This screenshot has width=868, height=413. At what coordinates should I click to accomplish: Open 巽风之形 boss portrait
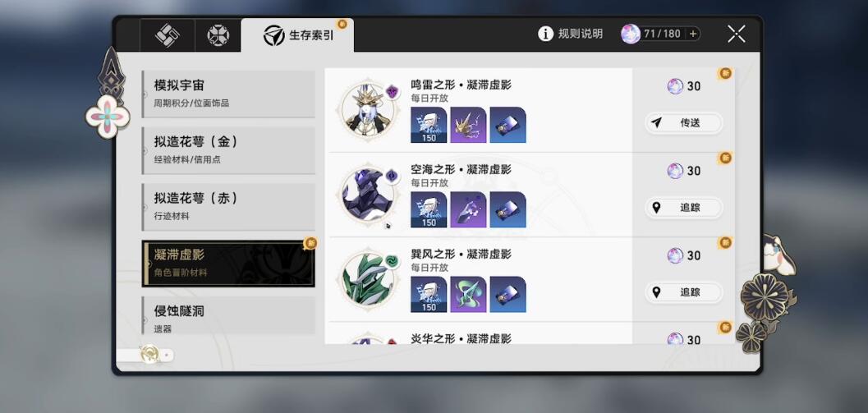point(368,278)
